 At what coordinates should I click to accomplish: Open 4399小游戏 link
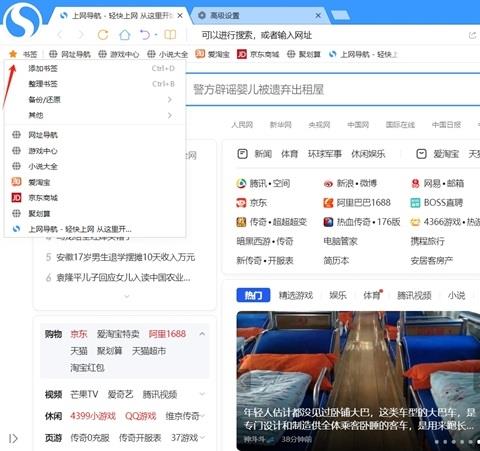click(93, 416)
